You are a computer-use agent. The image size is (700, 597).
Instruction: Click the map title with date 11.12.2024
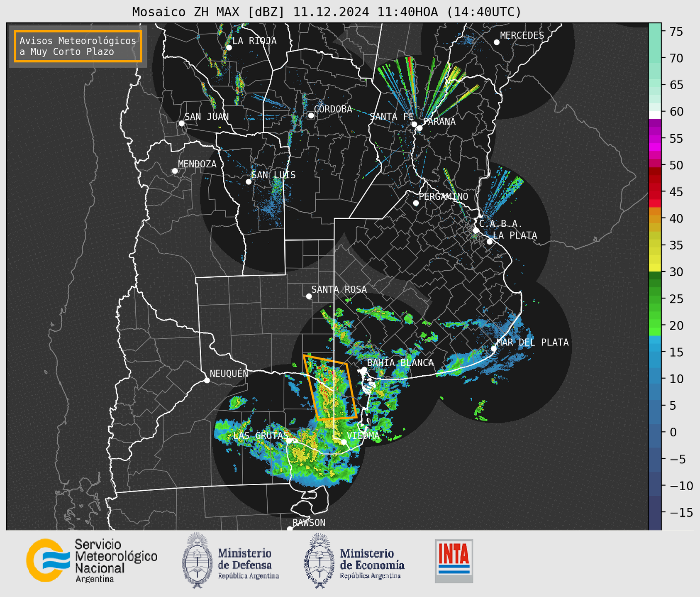click(327, 12)
